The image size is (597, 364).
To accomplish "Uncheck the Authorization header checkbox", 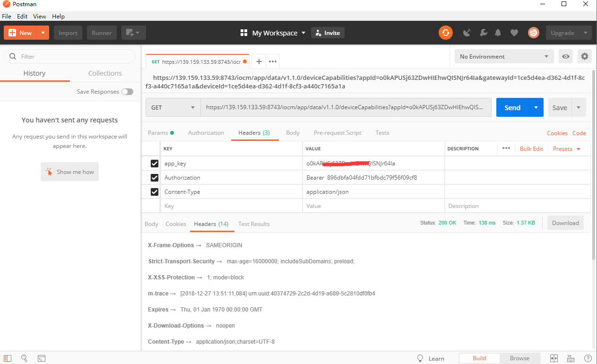I will point(154,178).
